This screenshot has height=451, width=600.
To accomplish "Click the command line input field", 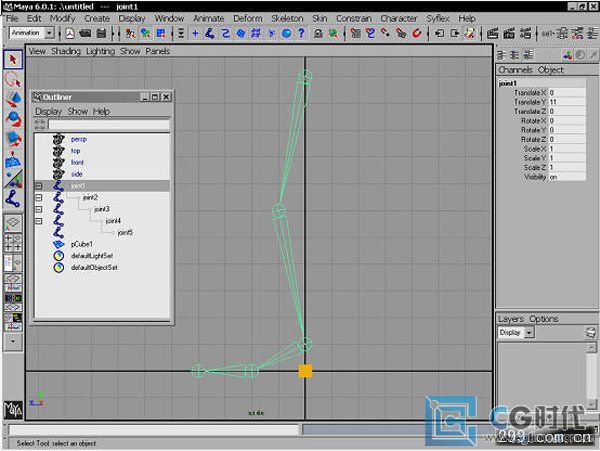I will pyautogui.click(x=154, y=430).
